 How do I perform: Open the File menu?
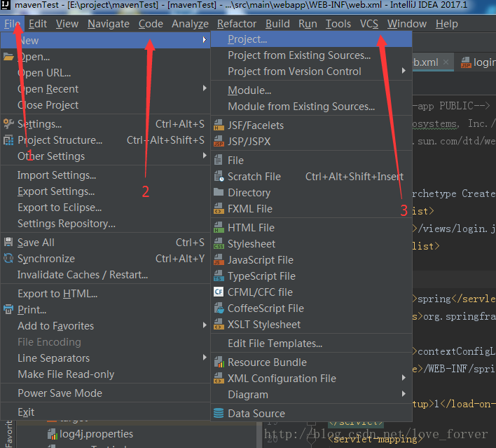[x=12, y=24]
